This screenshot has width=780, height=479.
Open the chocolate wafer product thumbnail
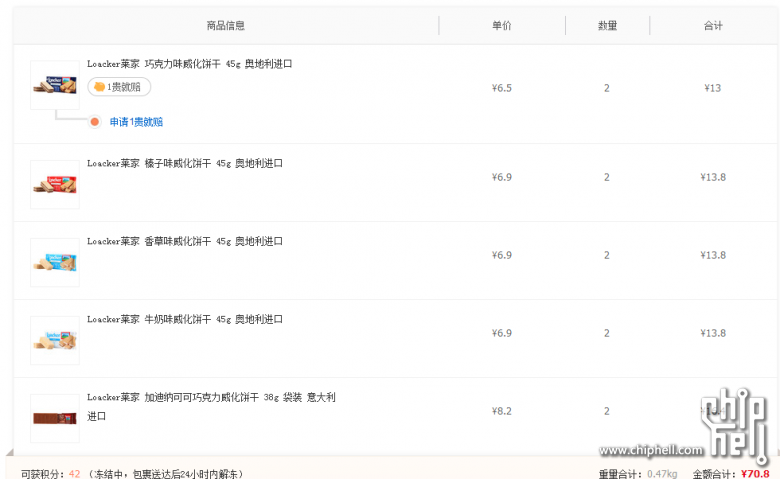coord(55,85)
